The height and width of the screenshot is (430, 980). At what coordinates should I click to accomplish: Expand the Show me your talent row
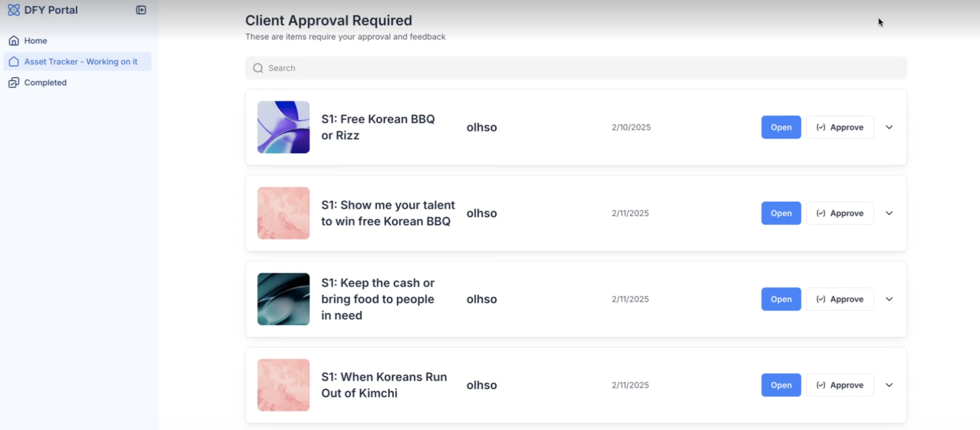tap(889, 213)
